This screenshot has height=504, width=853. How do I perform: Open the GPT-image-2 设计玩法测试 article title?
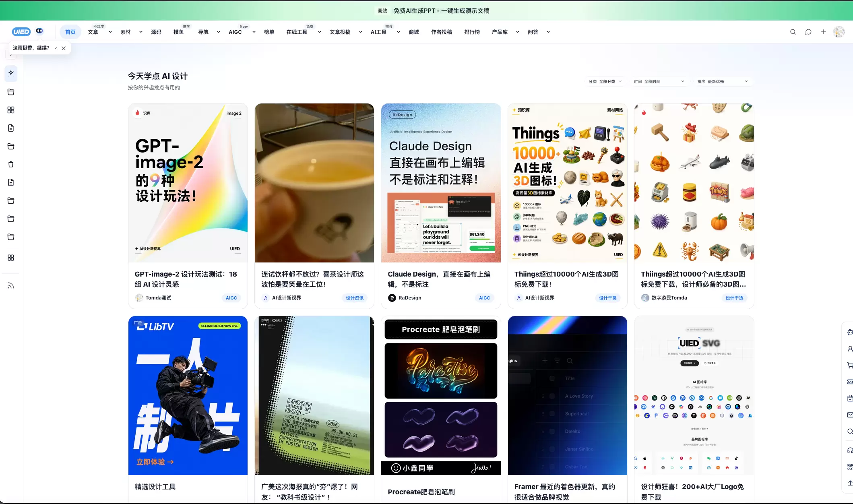186,279
